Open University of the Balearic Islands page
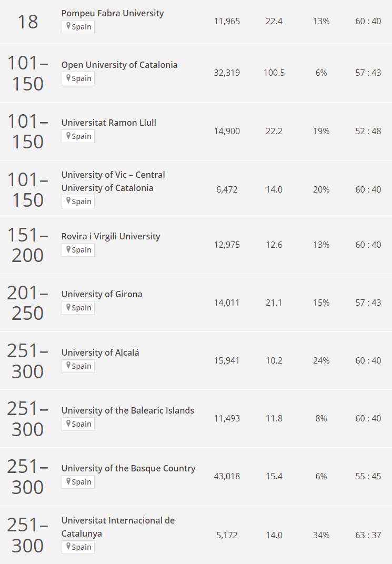This screenshot has width=392, height=564. [128, 410]
